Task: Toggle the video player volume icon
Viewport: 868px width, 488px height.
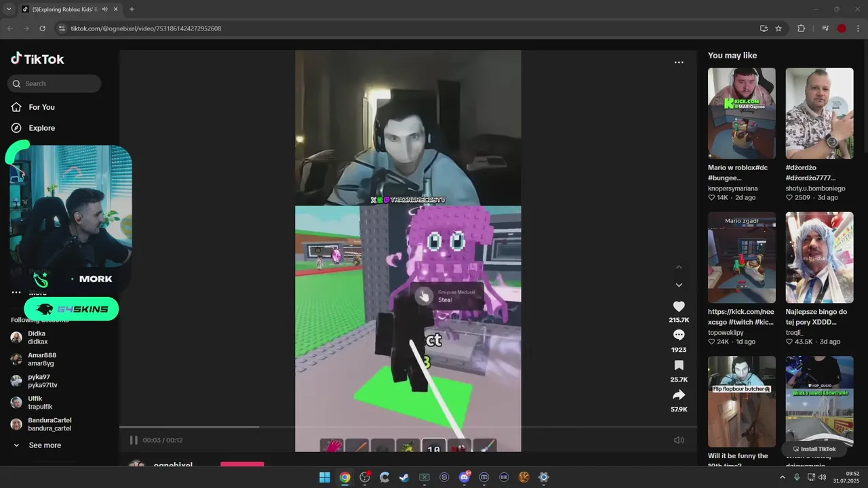Action: (x=679, y=440)
